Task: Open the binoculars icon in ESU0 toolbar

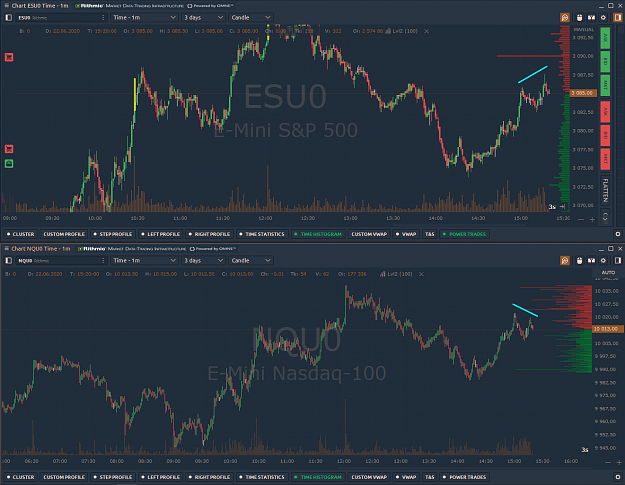Action: (592, 18)
